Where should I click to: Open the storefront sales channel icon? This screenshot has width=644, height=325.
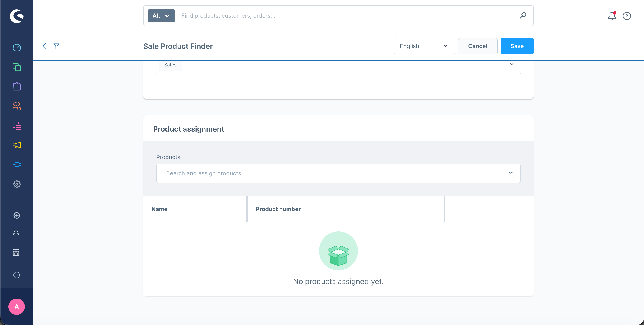click(16, 252)
